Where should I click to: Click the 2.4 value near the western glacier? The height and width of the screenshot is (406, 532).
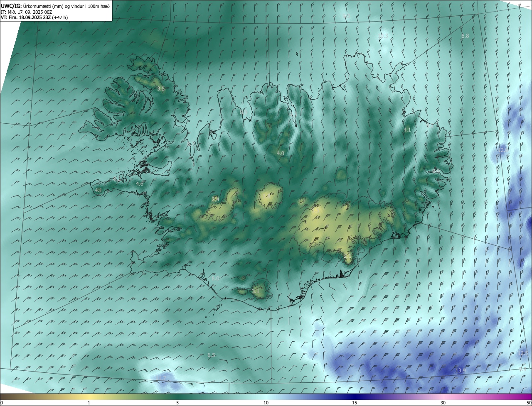coord(215,199)
